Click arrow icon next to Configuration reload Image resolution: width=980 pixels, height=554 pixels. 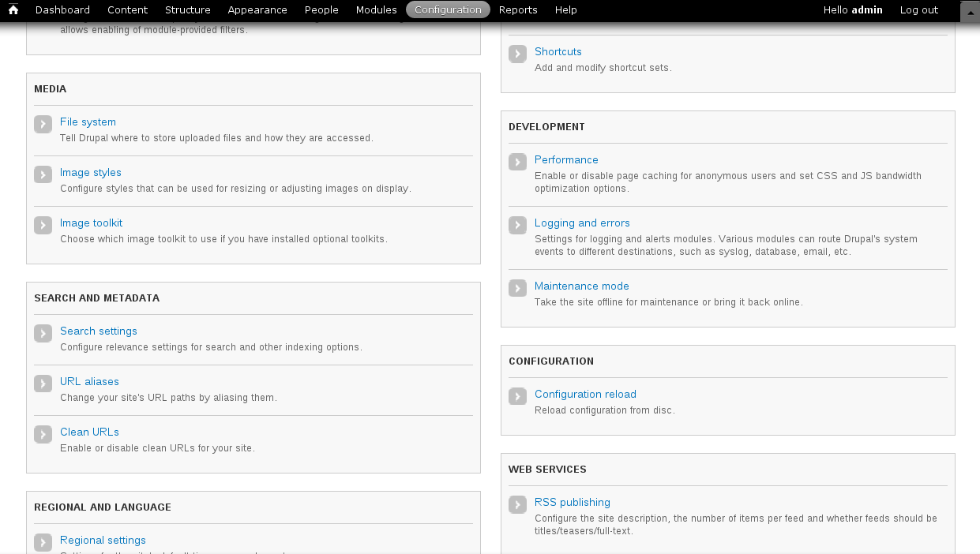[x=517, y=397]
